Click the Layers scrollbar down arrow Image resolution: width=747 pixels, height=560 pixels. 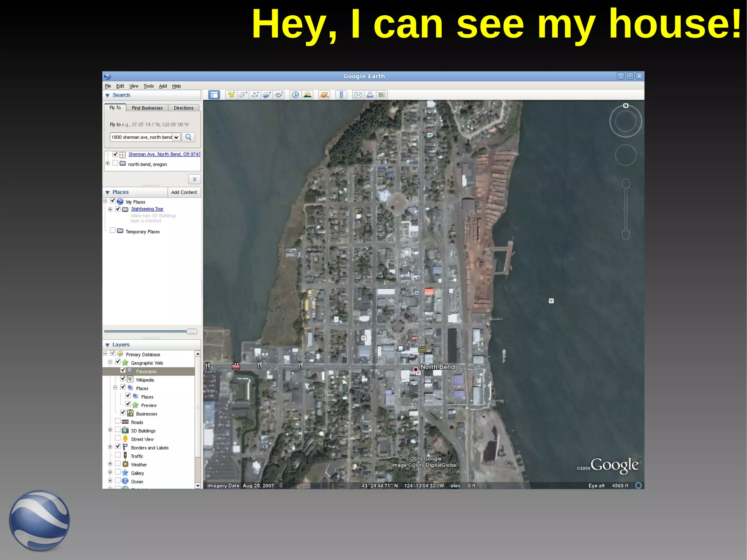pos(198,486)
